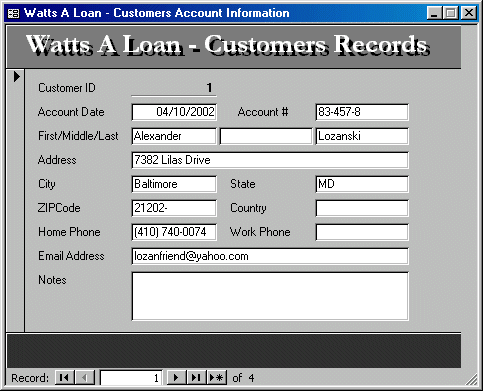Click the Work Phone label
483x391 pixels.
pos(260,232)
